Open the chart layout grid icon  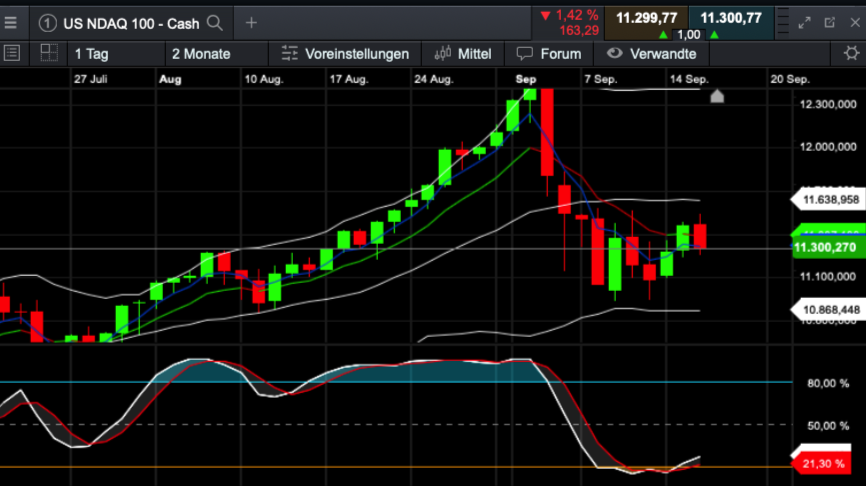click(49, 53)
